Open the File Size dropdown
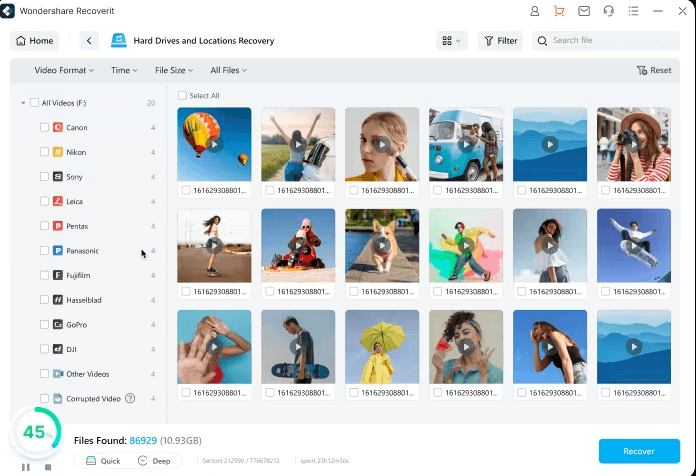The width and height of the screenshot is (696, 476). tap(174, 70)
